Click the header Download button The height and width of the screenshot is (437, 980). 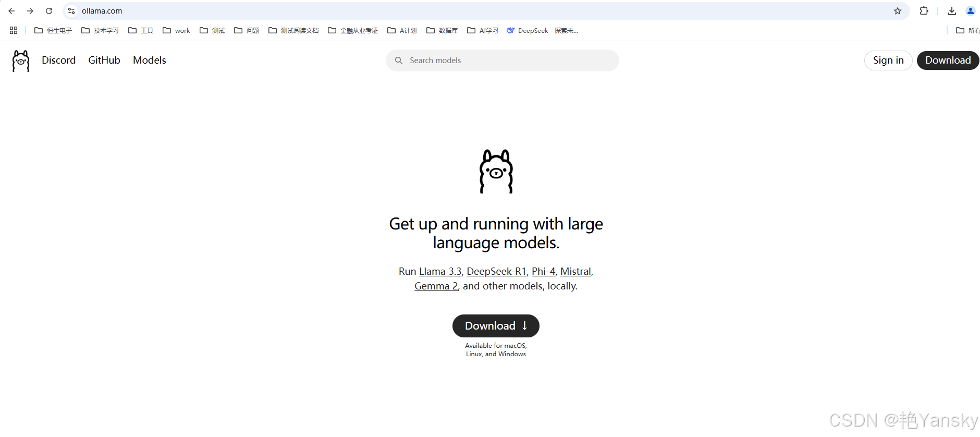pyautogui.click(x=948, y=60)
